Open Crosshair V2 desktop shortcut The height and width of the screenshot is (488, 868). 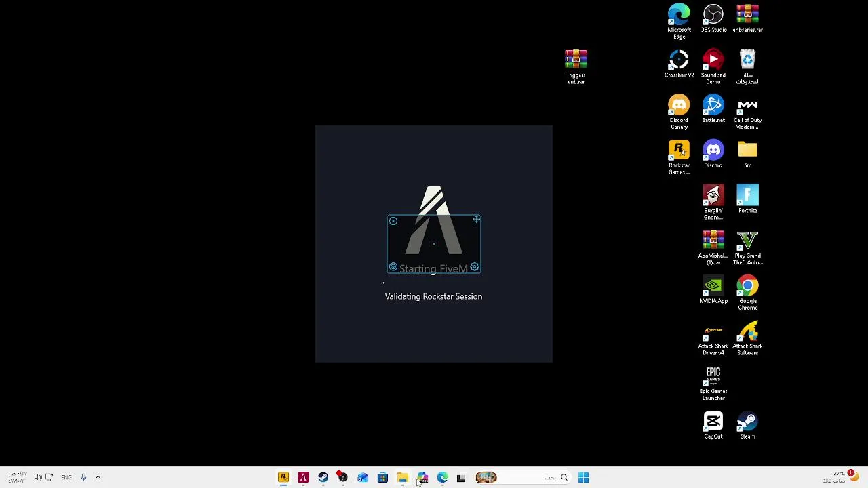[x=679, y=64]
